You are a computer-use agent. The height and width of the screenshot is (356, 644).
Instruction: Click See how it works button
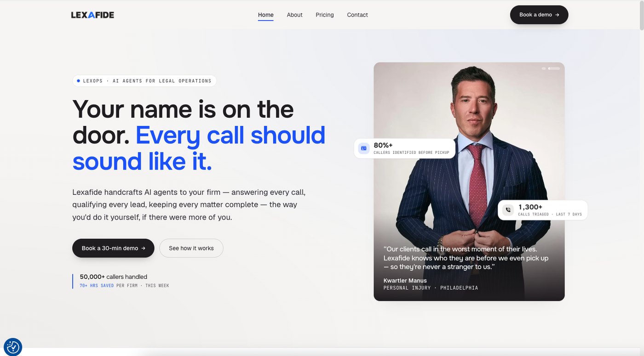[x=191, y=248]
